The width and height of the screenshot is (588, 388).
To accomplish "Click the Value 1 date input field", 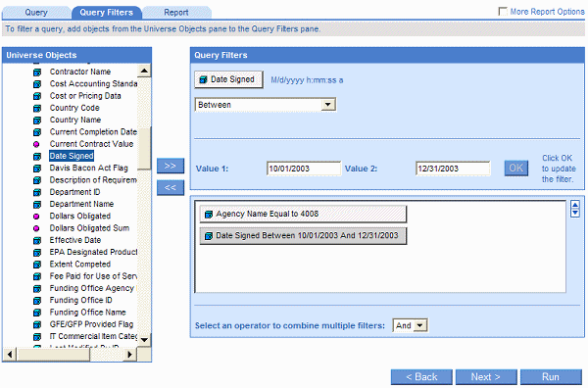I will pos(304,169).
